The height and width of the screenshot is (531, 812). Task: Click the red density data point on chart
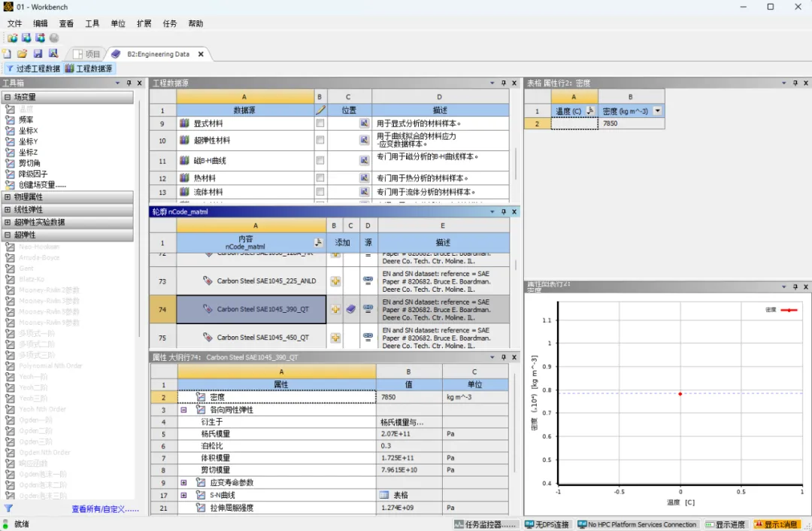[x=680, y=393]
